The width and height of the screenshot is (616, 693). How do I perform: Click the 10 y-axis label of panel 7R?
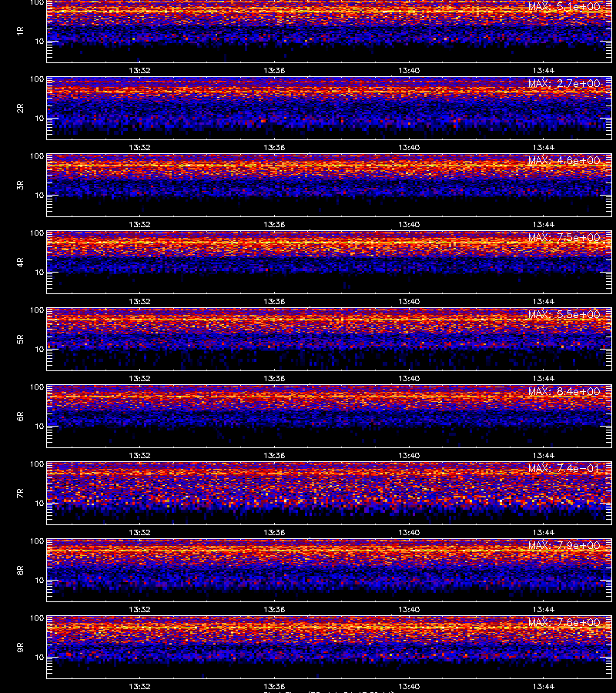(39, 503)
